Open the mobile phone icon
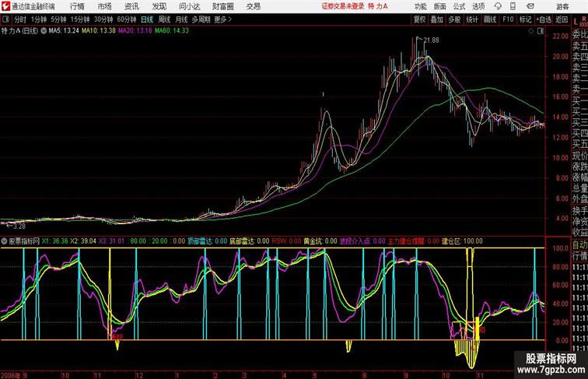The width and height of the screenshot is (588, 379). [513, 6]
